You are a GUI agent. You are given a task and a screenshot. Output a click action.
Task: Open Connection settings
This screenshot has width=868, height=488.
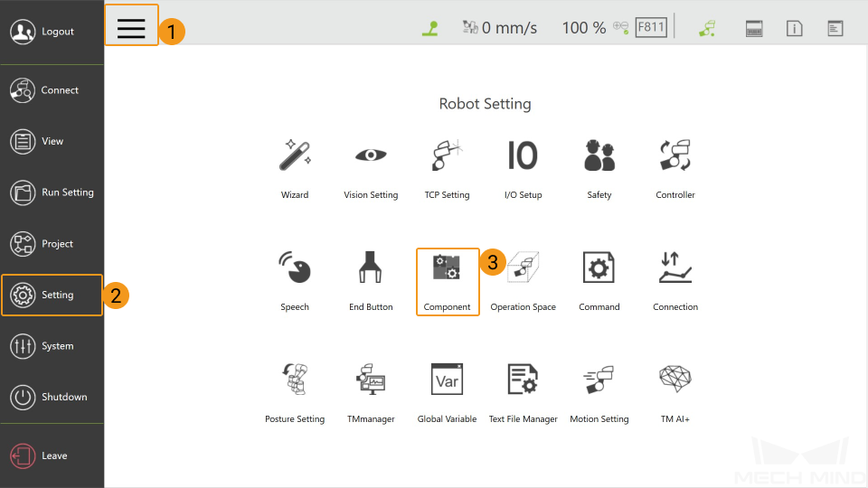(x=675, y=282)
